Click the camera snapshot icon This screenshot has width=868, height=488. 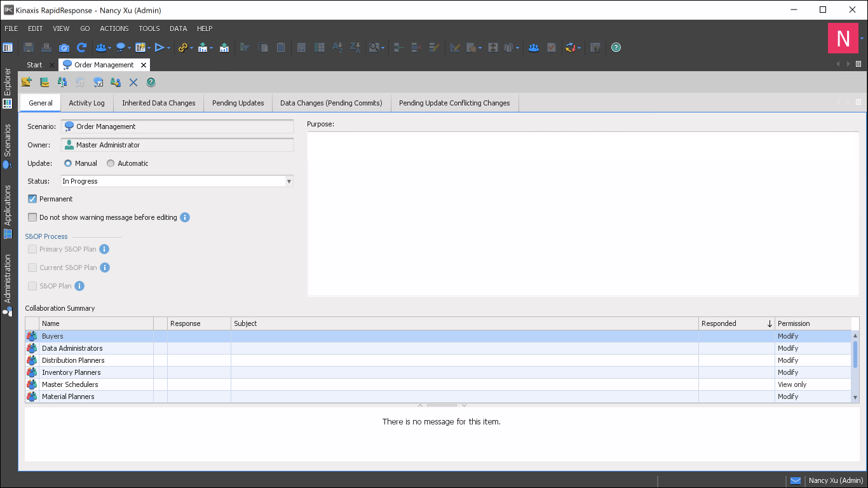[x=64, y=48]
